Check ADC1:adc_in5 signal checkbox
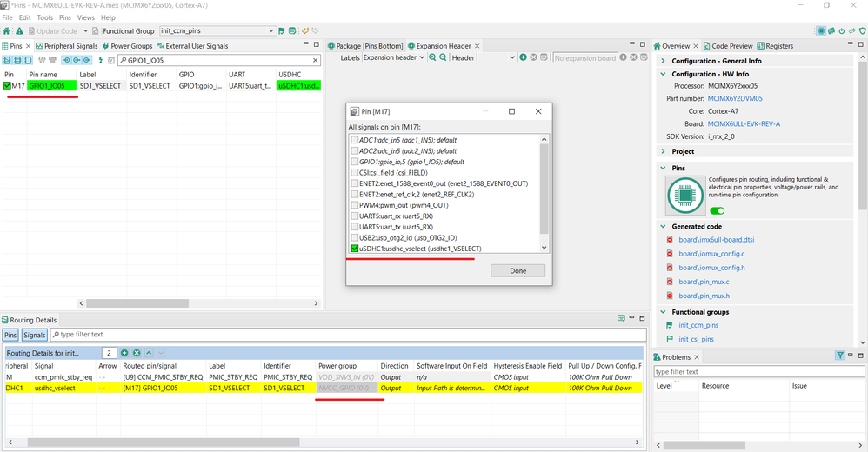 (354, 140)
